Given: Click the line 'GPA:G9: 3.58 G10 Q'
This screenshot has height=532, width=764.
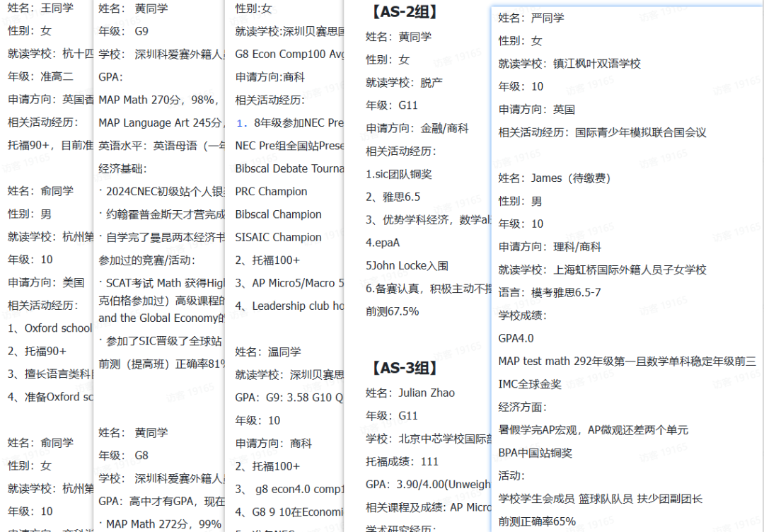Looking at the screenshot, I should [x=290, y=398].
